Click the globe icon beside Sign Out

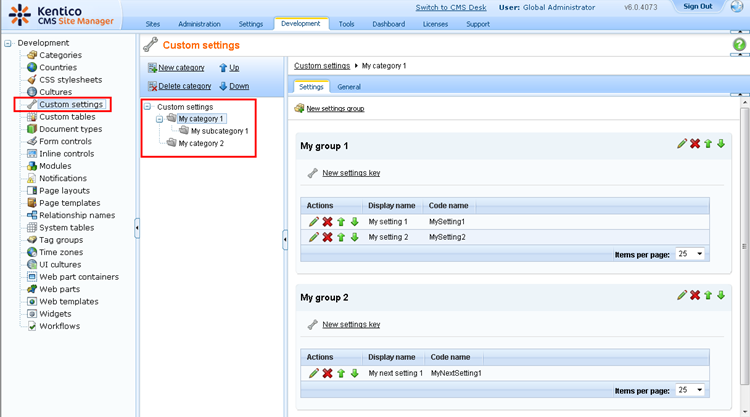(x=737, y=6)
